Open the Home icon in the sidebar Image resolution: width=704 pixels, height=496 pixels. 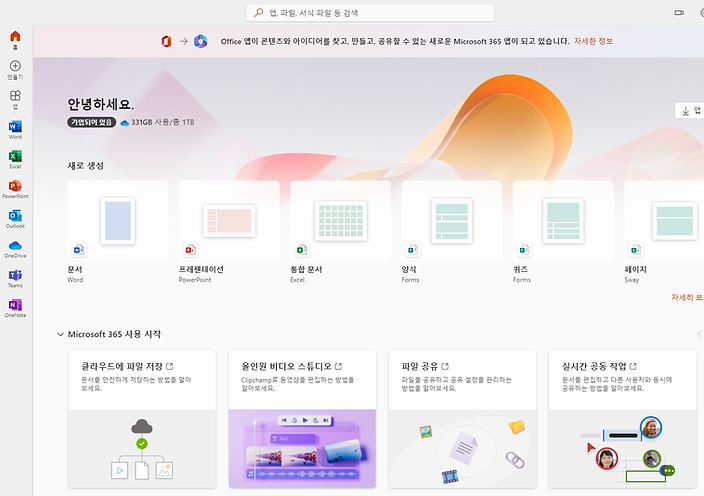(x=15, y=37)
